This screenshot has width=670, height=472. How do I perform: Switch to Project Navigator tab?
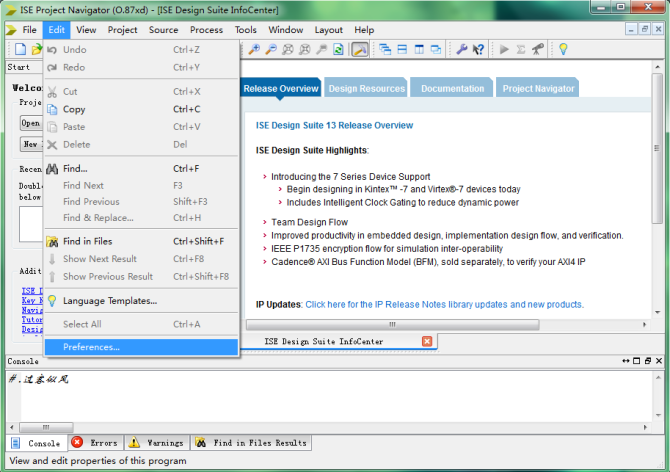tap(538, 88)
